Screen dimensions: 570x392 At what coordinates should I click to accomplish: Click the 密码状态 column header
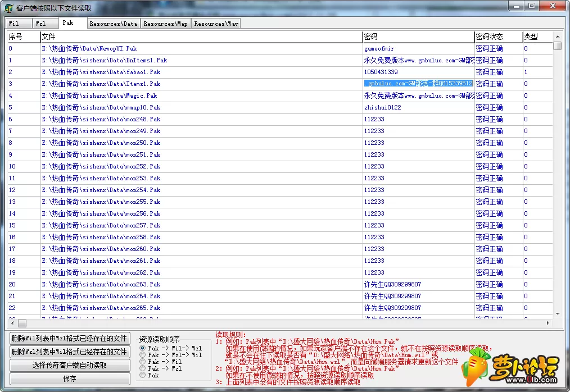click(x=499, y=37)
